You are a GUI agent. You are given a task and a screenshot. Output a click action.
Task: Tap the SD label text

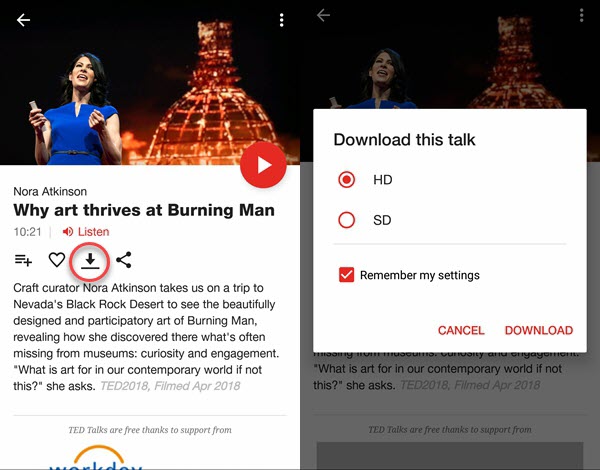tap(382, 220)
